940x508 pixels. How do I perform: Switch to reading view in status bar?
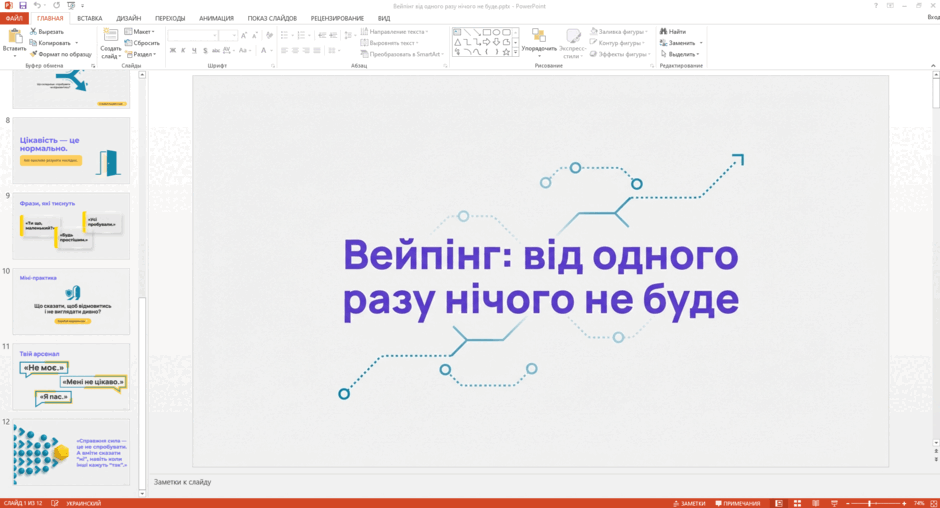[x=815, y=503]
